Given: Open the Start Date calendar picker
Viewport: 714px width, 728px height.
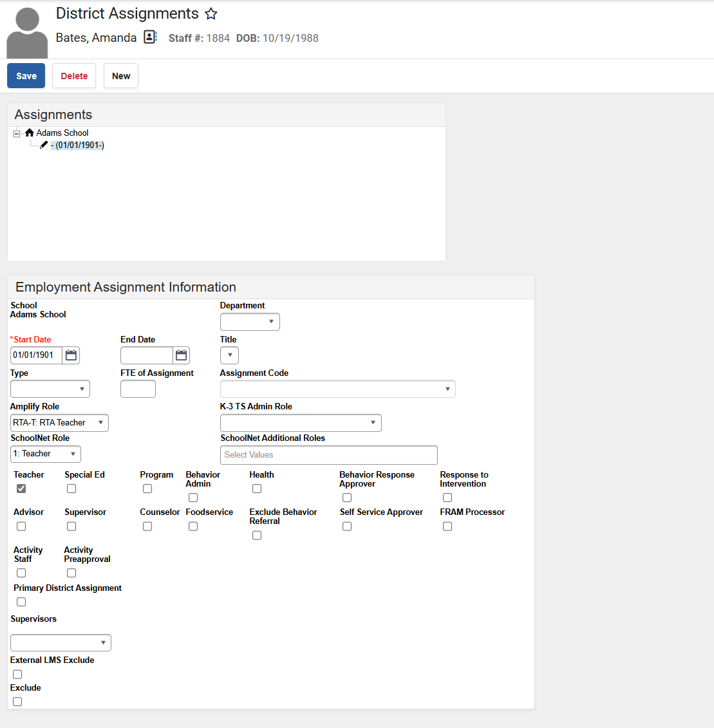Looking at the screenshot, I should pyautogui.click(x=71, y=355).
